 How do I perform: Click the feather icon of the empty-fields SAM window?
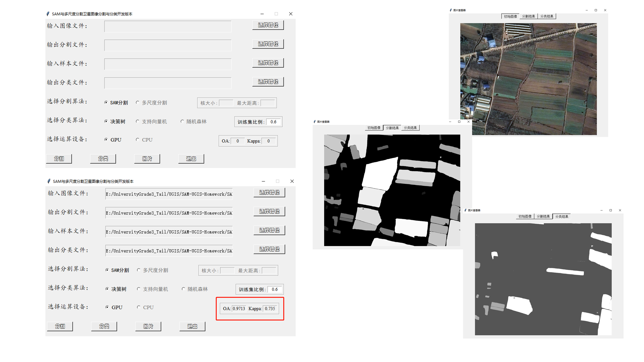(48, 14)
